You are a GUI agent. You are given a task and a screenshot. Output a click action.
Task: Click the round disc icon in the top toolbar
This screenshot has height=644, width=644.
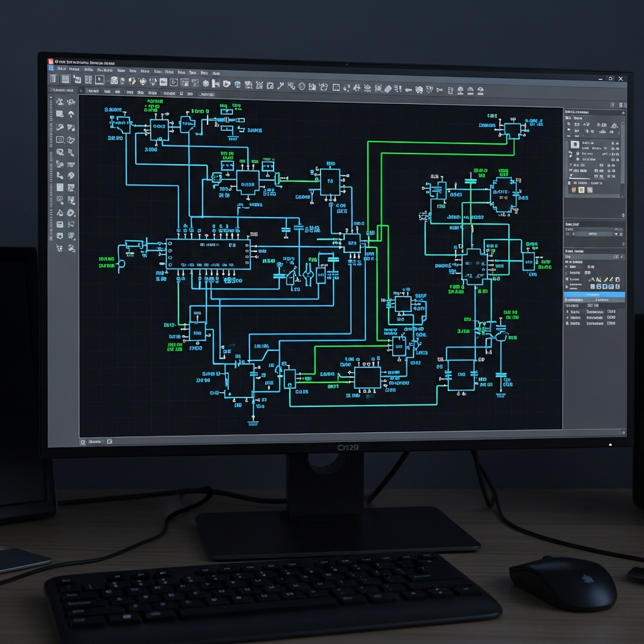[302, 86]
